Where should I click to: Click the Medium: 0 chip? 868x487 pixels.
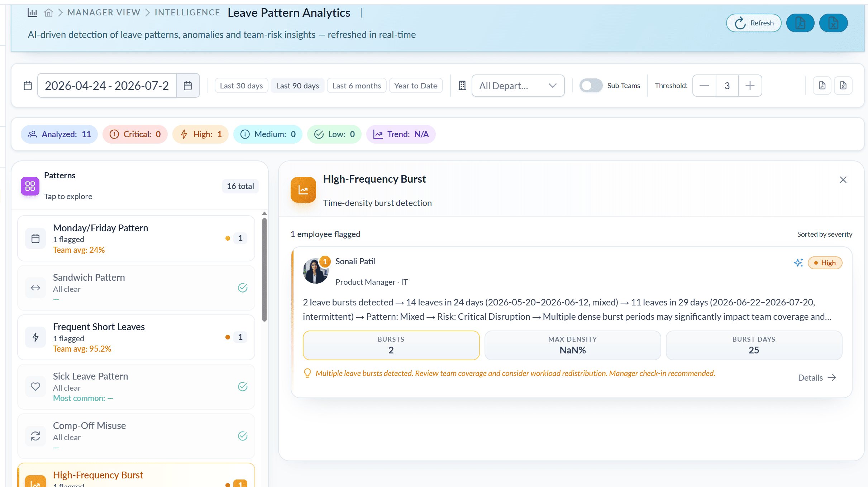(268, 134)
